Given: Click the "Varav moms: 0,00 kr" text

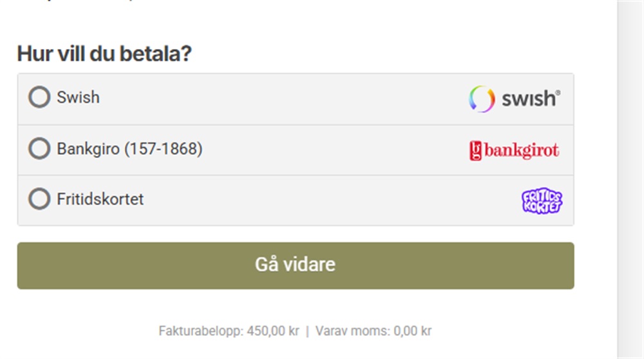Looking at the screenshot, I should point(374,331).
